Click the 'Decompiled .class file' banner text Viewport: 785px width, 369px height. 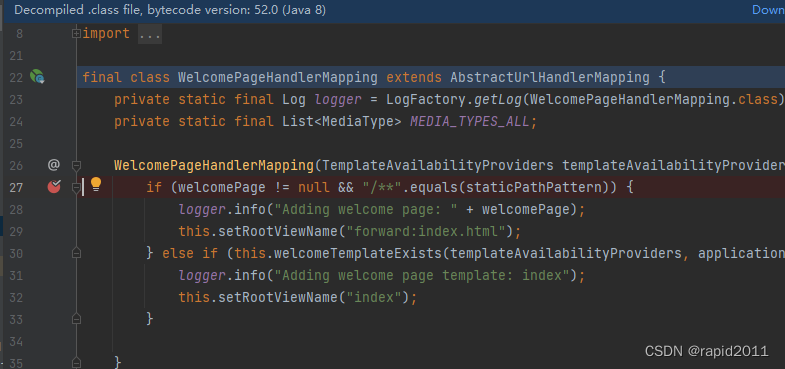170,10
